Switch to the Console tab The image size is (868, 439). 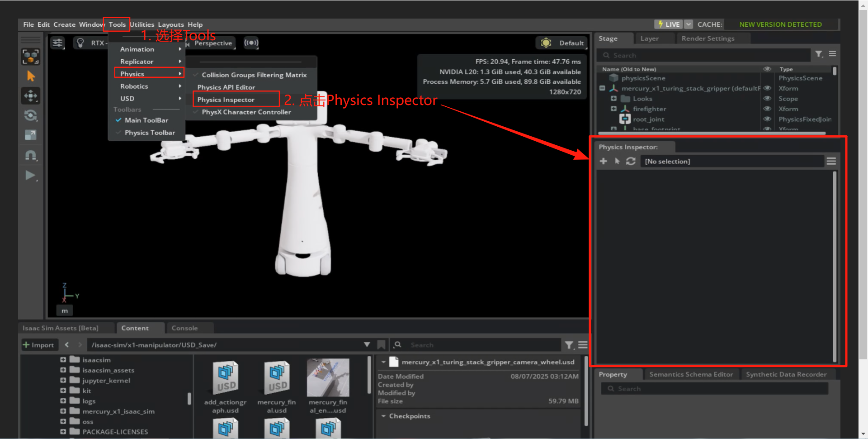pyautogui.click(x=184, y=328)
